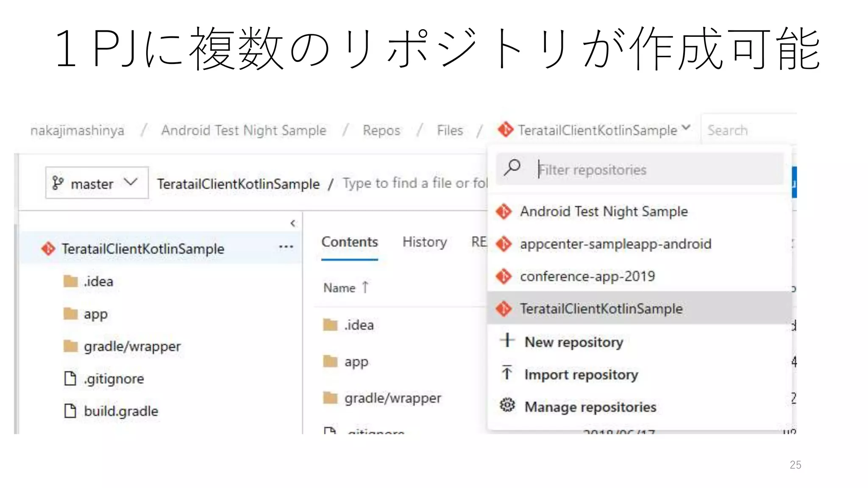Open the three-dots menu for TeratailClientKotlinSample

[286, 247]
